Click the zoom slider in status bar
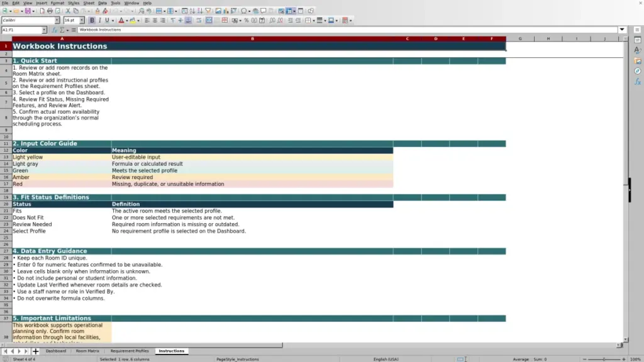The height and width of the screenshot is (362, 644). [604, 359]
